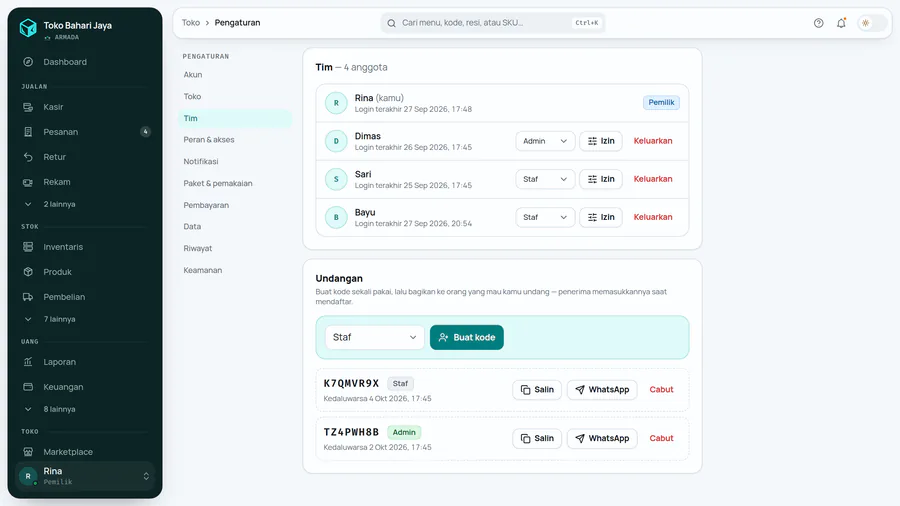Open Keamanan settings

(235, 270)
